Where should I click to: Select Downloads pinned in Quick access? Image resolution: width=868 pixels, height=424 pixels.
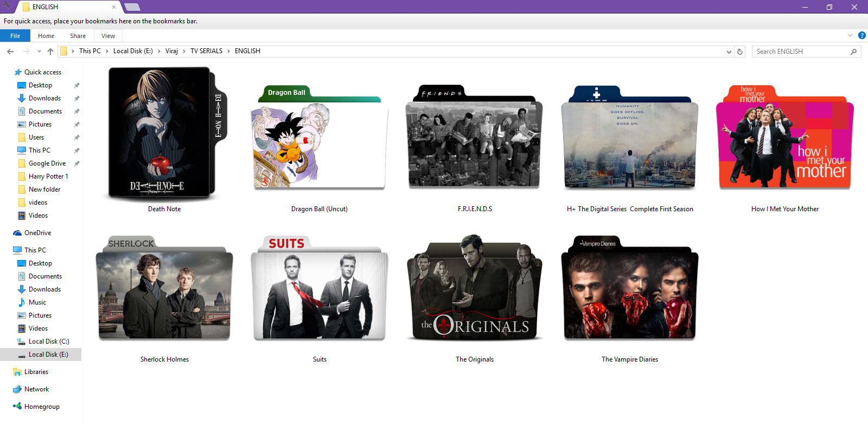tap(44, 98)
